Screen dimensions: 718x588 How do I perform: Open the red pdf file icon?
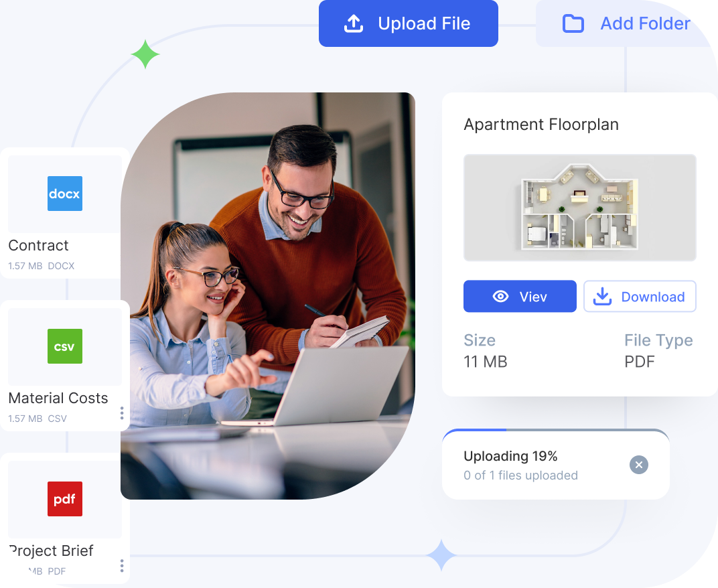(x=65, y=499)
